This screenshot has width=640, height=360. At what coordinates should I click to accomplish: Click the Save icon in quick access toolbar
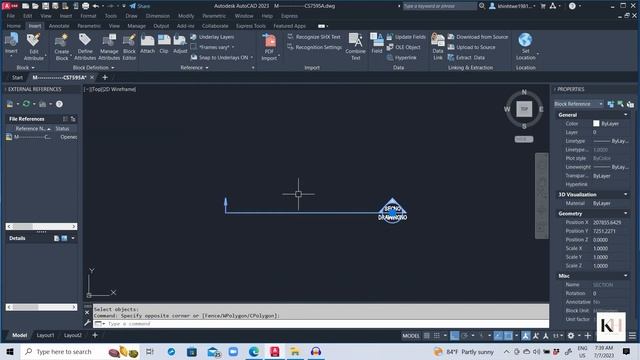(45, 6)
